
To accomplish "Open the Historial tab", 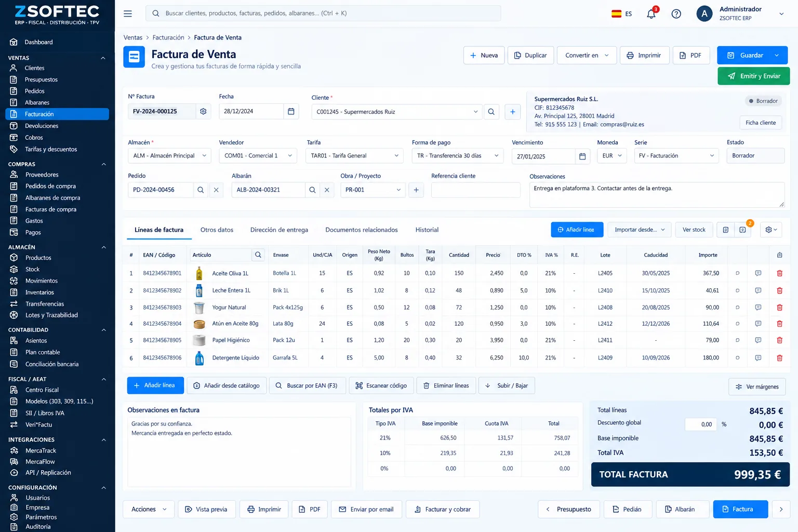I will click(427, 230).
